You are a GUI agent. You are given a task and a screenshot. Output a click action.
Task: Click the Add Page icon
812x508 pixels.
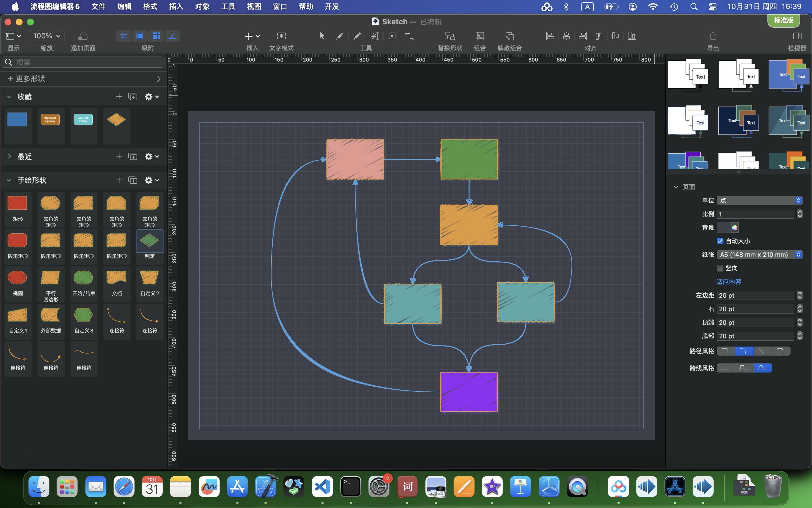(83, 36)
